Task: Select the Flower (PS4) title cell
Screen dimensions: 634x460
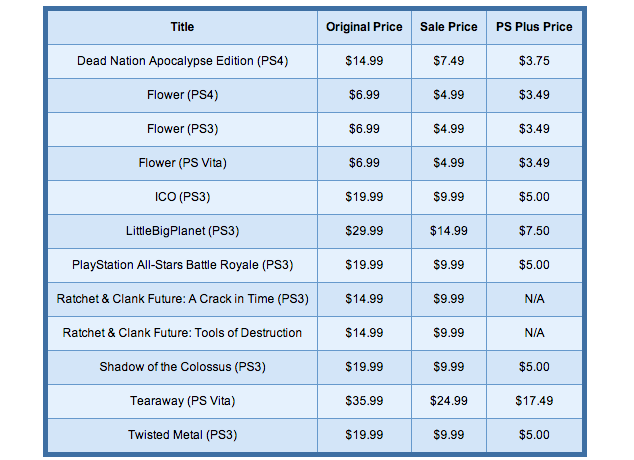Action: coord(182,95)
